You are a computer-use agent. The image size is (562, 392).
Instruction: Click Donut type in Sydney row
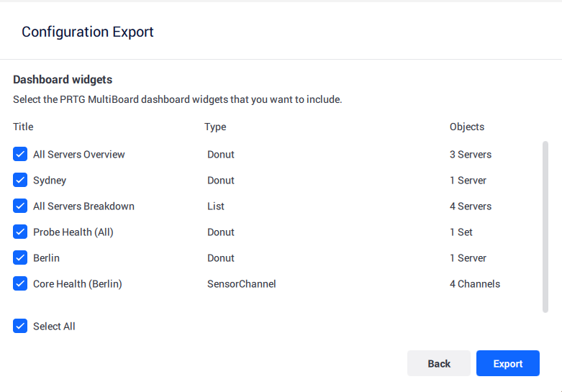(221, 181)
